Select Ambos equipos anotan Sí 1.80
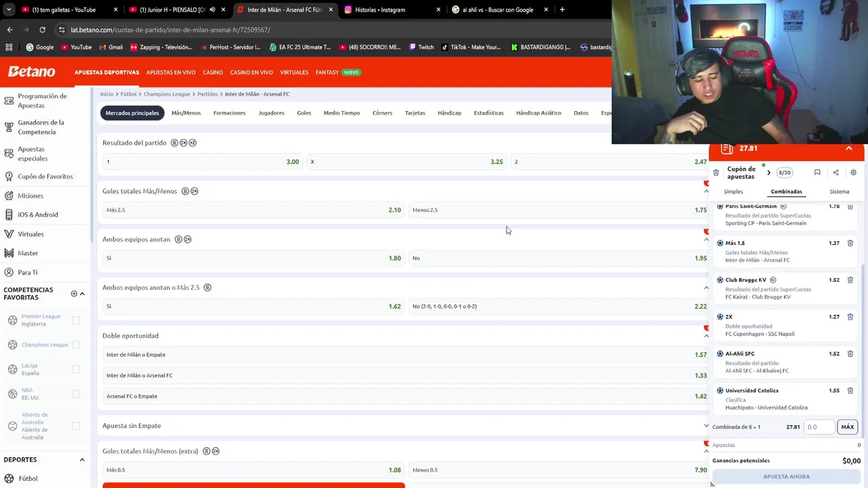 pyautogui.click(x=254, y=258)
